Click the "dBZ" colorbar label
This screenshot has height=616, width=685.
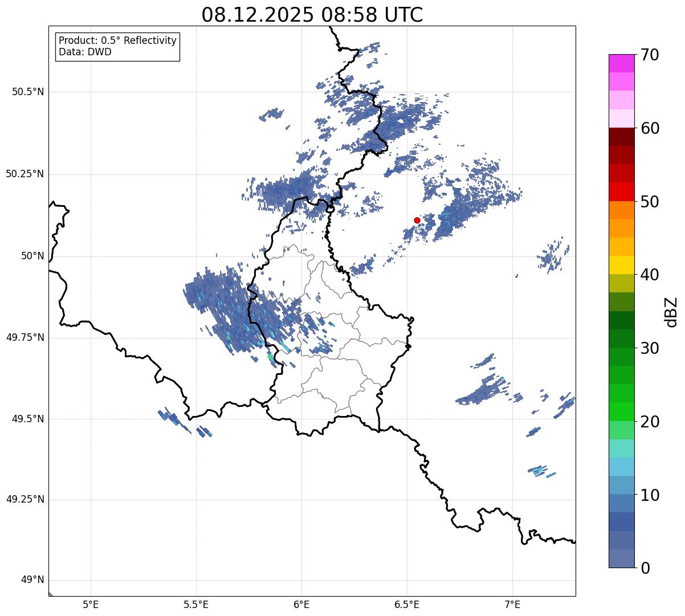(671, 311)
